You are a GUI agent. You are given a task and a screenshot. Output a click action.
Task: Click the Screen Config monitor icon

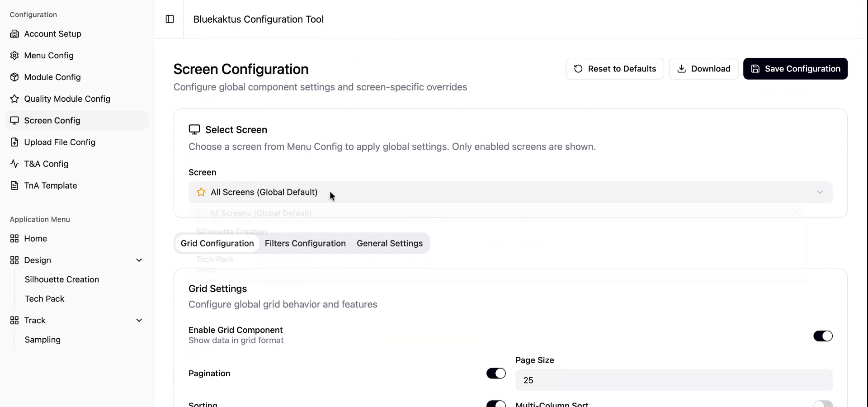tap(15, 120)
